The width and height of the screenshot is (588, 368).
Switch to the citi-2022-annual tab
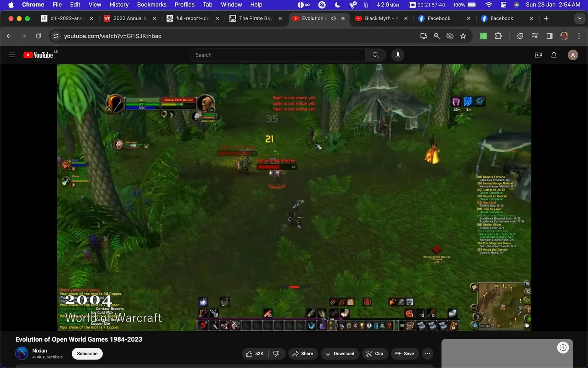(x=67, y=18)
